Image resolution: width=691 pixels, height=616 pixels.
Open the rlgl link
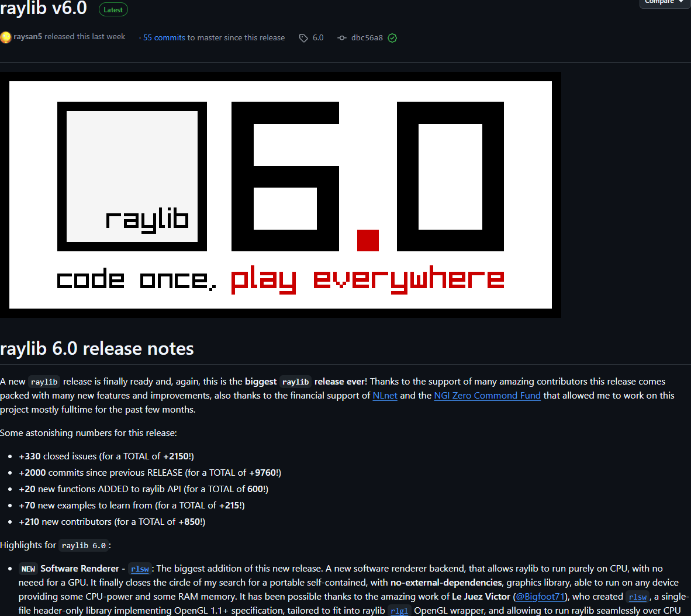click(399, 611)
